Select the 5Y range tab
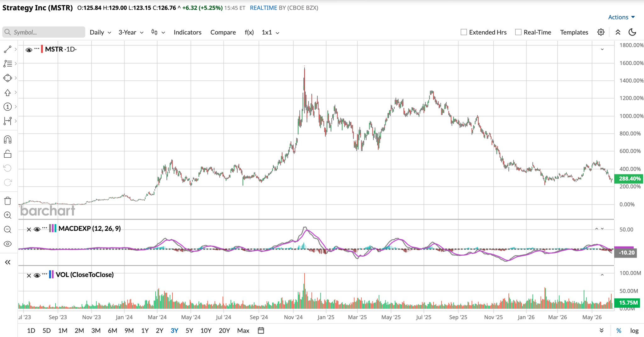 (x=189, y=330)
